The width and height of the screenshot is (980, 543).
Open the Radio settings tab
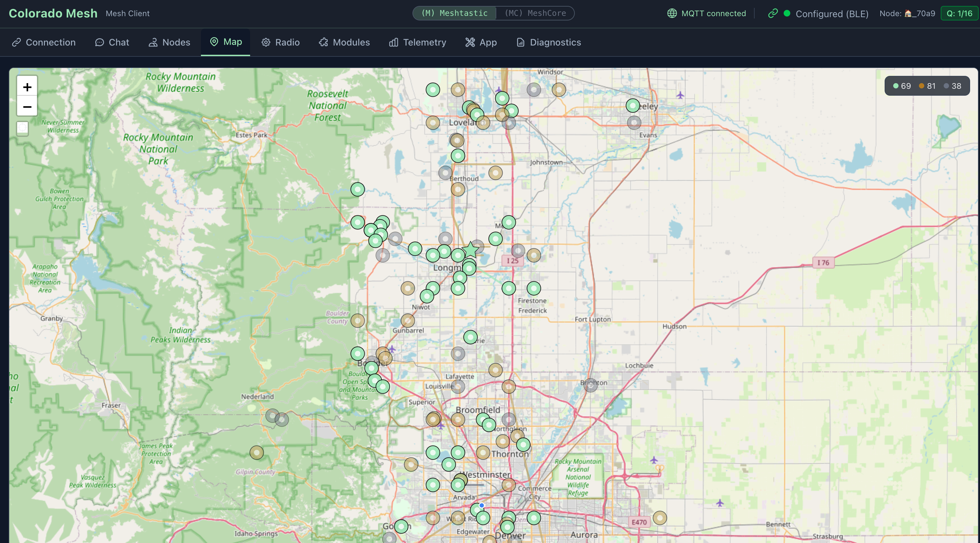pos(281,42)
